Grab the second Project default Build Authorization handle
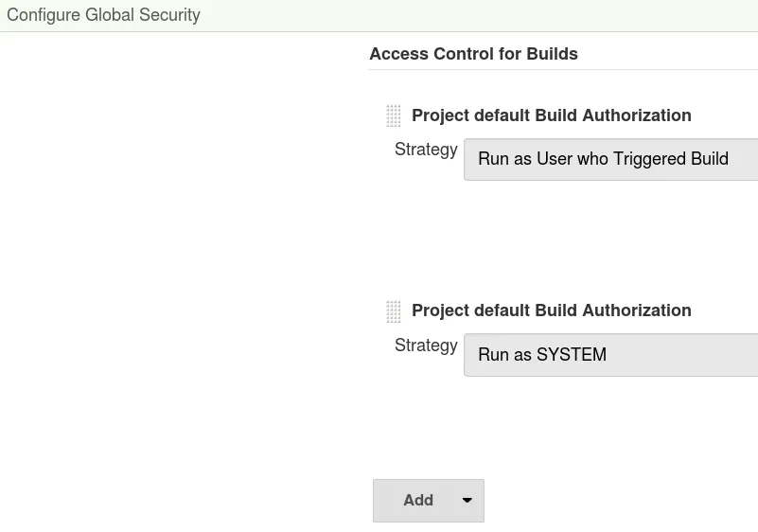This screenshot has height=532, width=758. pos(394,311)
